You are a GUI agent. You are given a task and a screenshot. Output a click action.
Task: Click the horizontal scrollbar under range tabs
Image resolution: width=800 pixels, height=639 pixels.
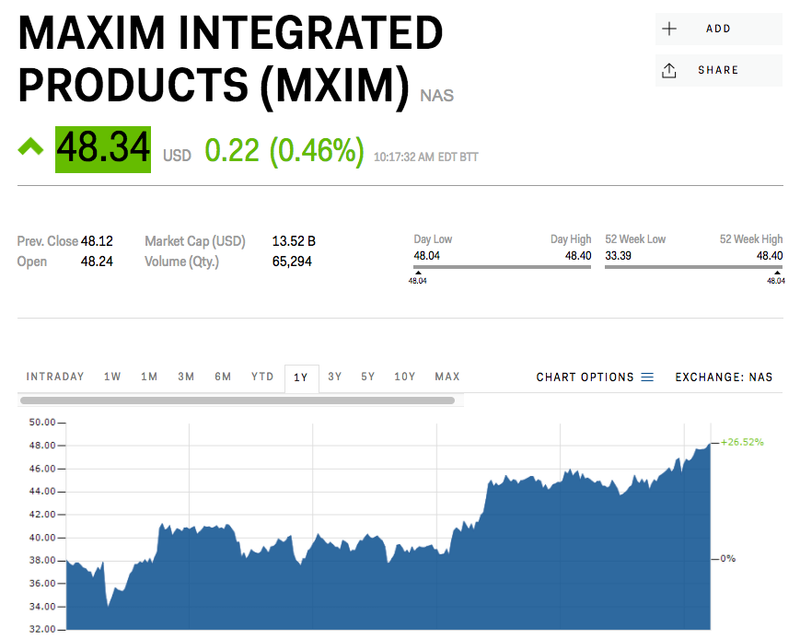pos(237,401)
